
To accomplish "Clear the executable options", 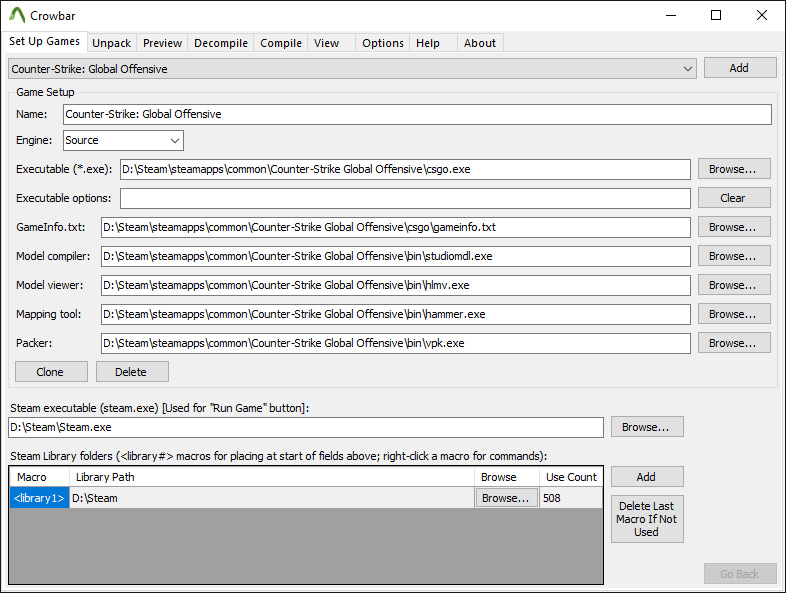I will (734, 198).
